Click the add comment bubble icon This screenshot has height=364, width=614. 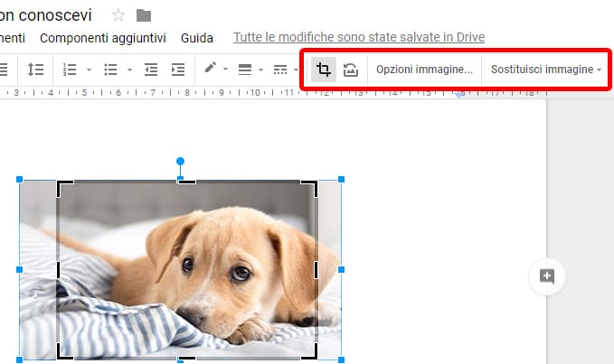546,276
